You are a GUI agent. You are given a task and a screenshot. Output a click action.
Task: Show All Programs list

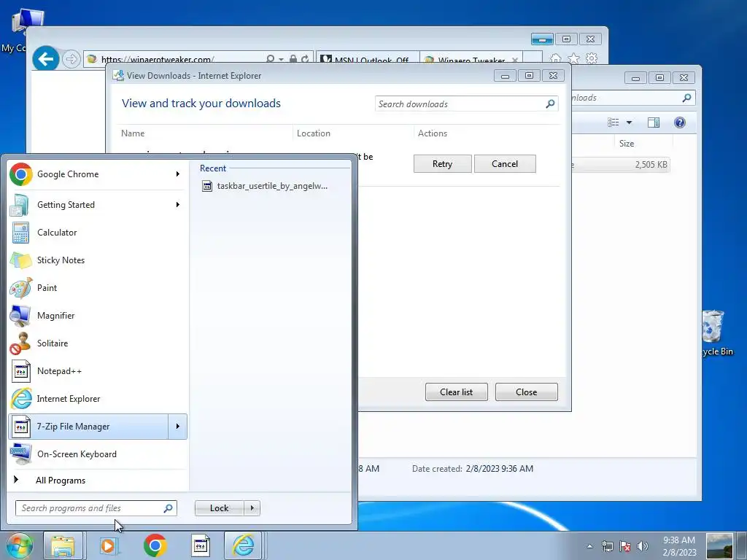pyautogui.click(x=61, y=480)
